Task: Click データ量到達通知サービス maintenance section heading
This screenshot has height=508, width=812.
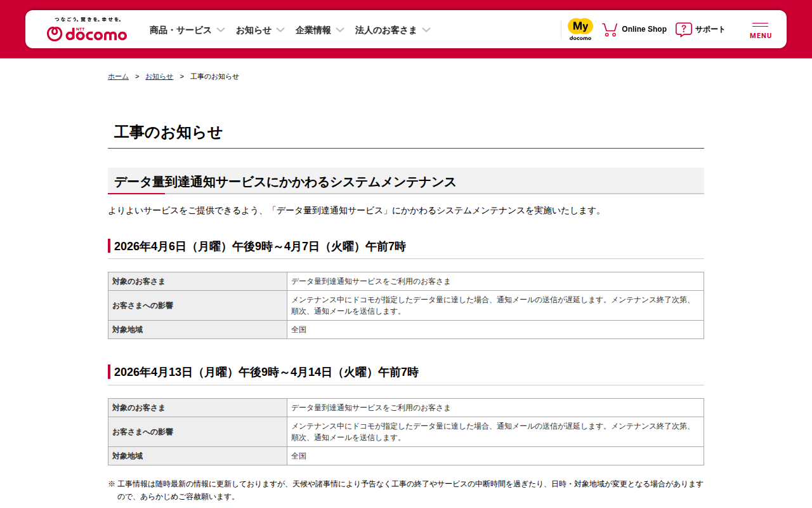Action: click(x=285, y=182)
